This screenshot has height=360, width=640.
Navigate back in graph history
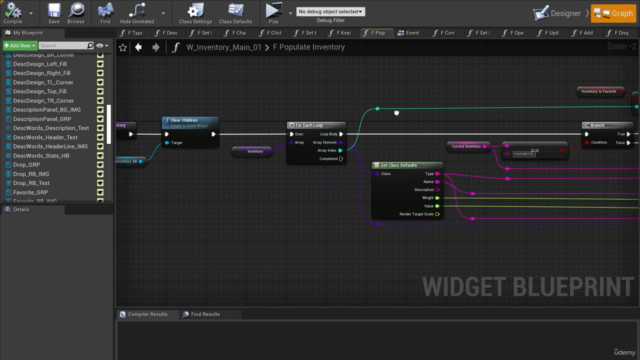[x=139, y=47]
